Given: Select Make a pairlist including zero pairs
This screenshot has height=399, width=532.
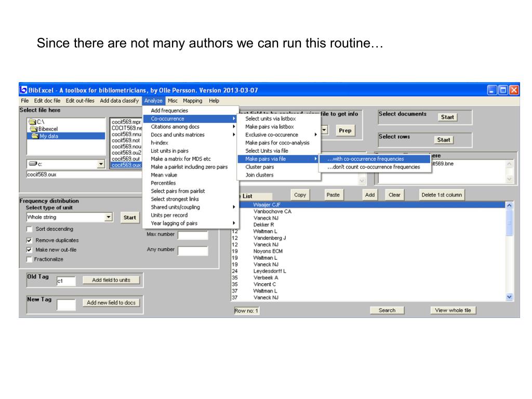Looking at the screenshot, I should pos(190,167).
